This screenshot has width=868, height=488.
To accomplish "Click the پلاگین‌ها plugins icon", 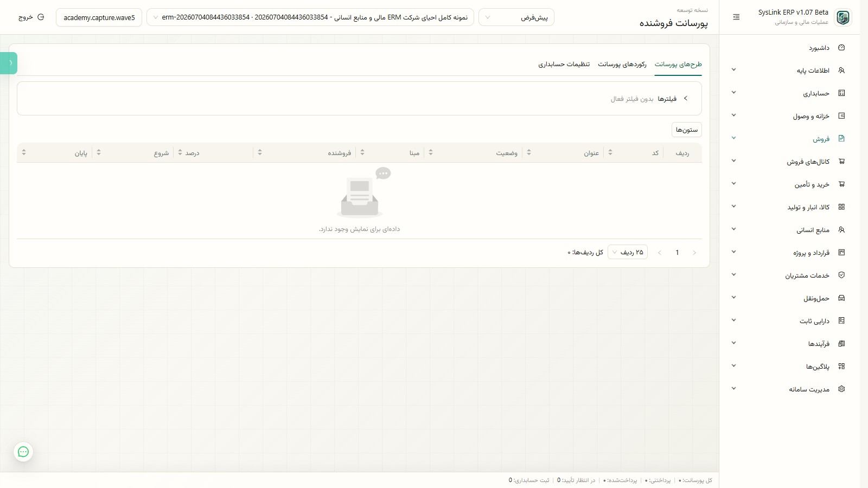I will [841, 367].
